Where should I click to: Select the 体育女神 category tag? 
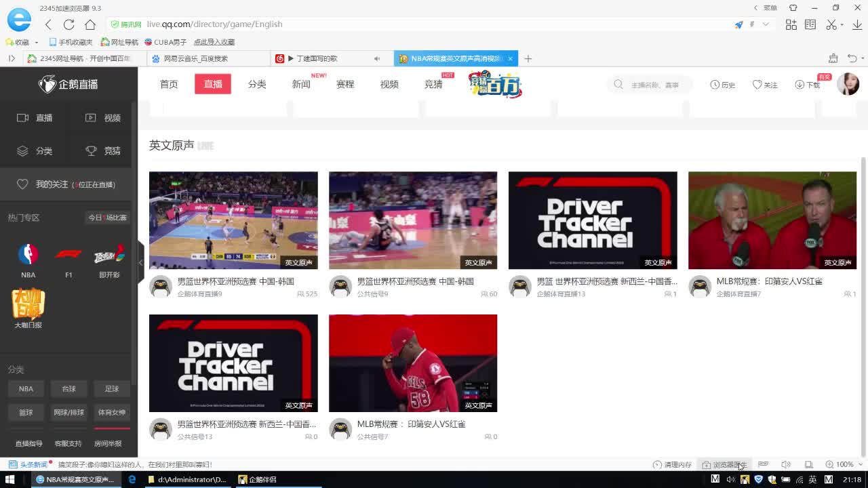pyautogui.click(x=112, y=412)
